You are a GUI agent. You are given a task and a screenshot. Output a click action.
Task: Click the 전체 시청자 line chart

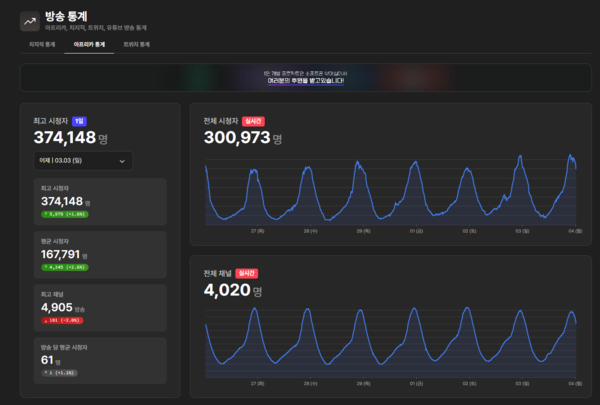(390, 190)
